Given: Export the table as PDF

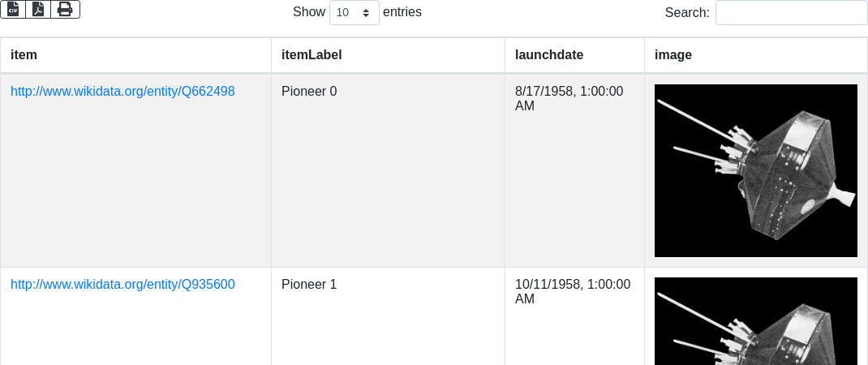Looking at the screenshot, I should (x=38, y=9).
